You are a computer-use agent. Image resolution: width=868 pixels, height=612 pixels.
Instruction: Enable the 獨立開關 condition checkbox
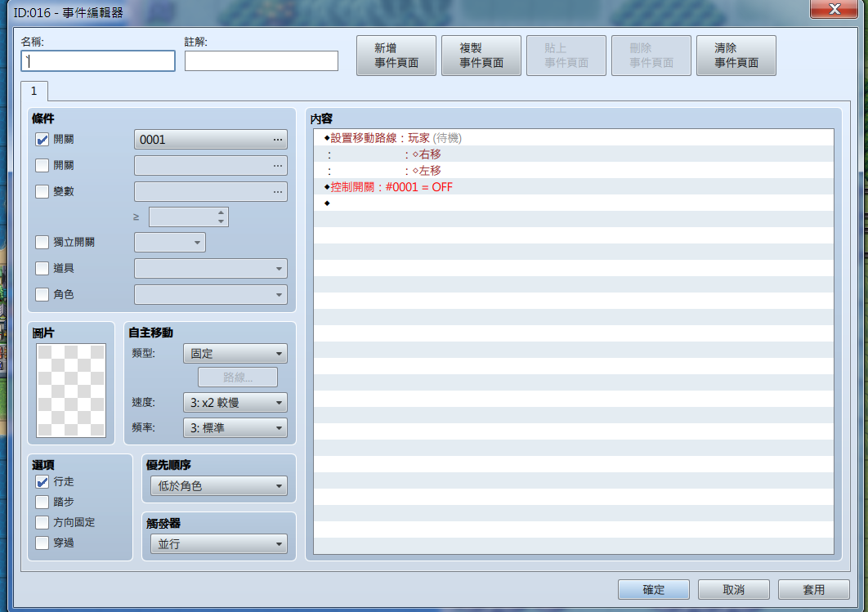[x=42, y=243]
